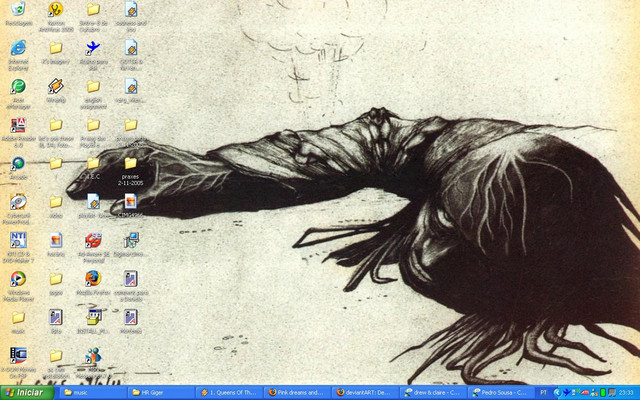Open the Winamp file under blue bird icon
The image size is (640, 400).
93,202
